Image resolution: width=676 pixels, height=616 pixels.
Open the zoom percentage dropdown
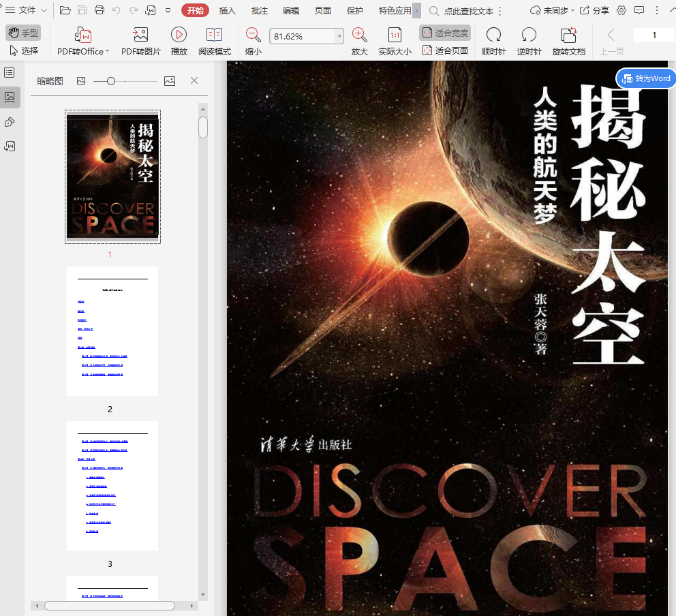point(339,36)
